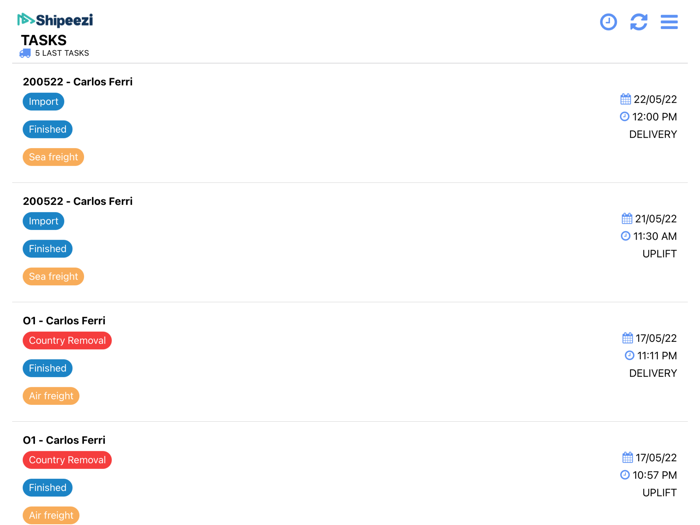Open the first 200522 - Carlos Ferri task
Image resolution: width=700 pixels, height=525 pixels.
78,82
